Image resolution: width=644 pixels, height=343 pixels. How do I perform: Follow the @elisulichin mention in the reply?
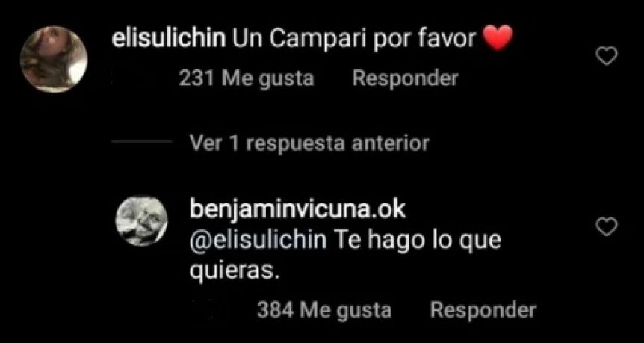(x=258, y=241)
